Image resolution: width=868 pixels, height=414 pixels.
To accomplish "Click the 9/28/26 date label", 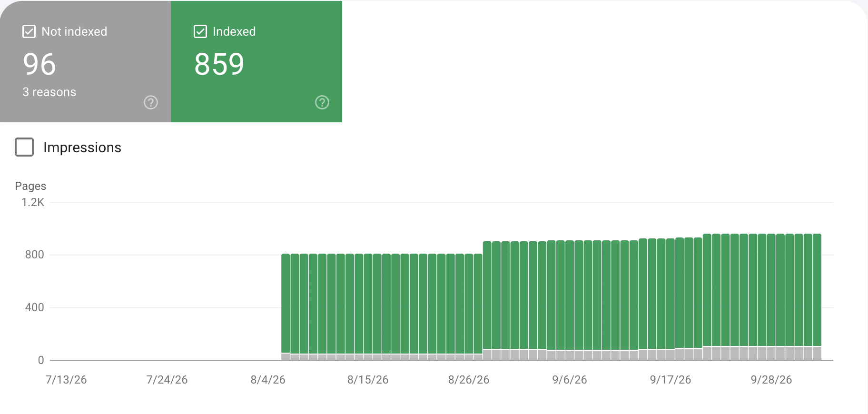I will (x=771, y=380).
